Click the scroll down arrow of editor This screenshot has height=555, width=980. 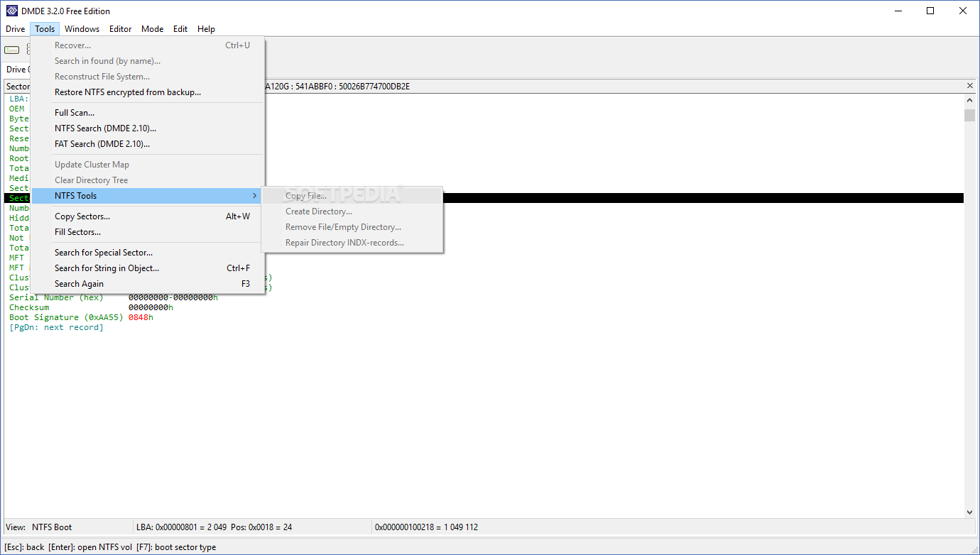click(x=969, y=512)
